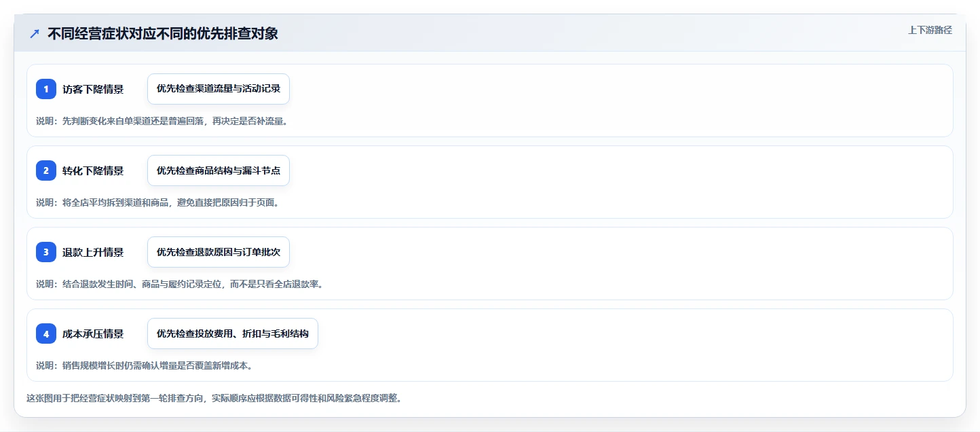The height and width of the screenshot is (432, 980).
Task: Click the 退款上升情景 label
Action: [93, 252]
